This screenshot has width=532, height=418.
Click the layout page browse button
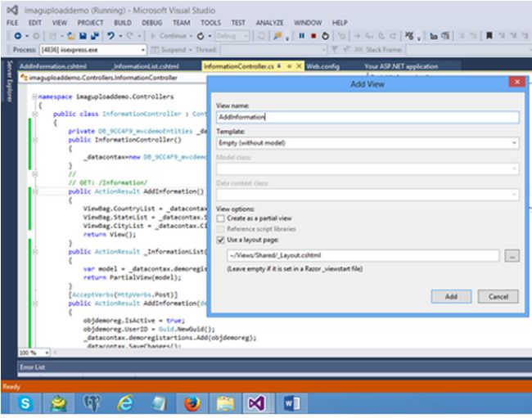[512, 256]
